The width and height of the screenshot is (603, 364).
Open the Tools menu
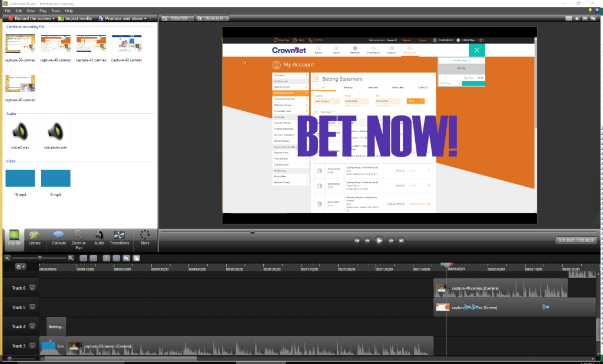click(x=56, y=11)
